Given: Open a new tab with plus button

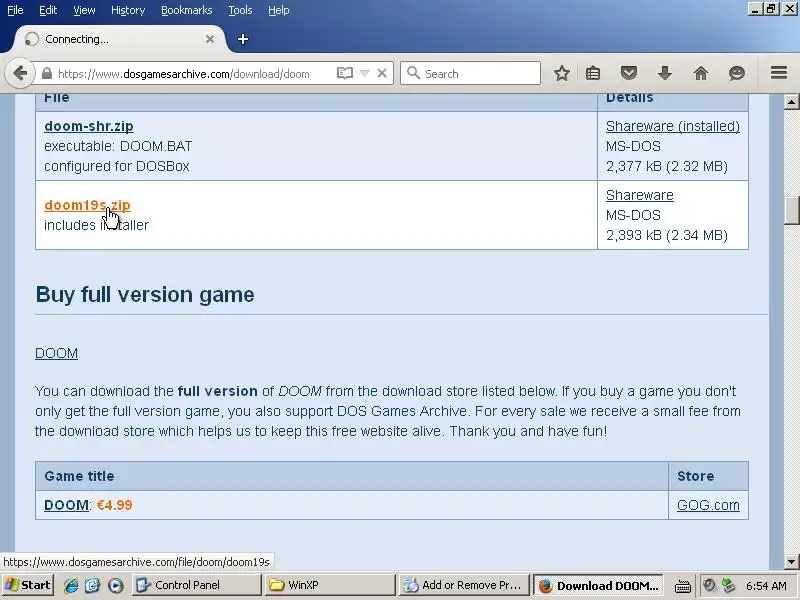Looking at the screenshot, I should (x=243, y=39).
